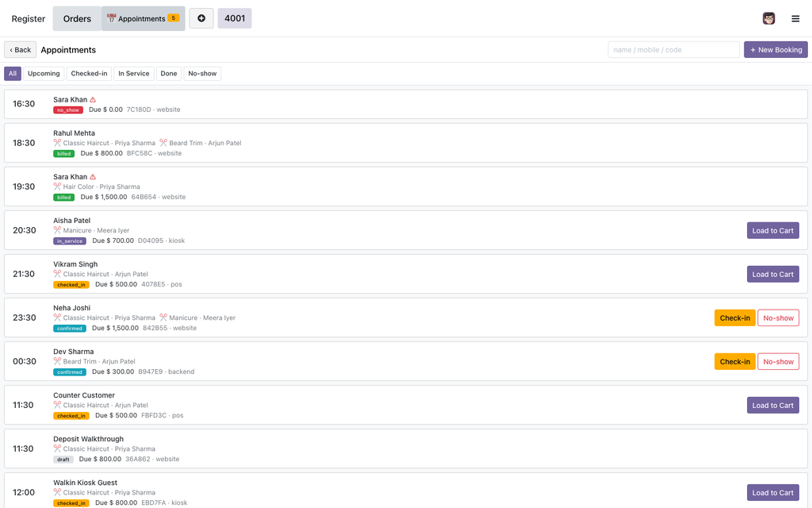The height and width of the screenshot is (508, 812).
Task: Click the name Dev Sharma
Action: (73, 352)
